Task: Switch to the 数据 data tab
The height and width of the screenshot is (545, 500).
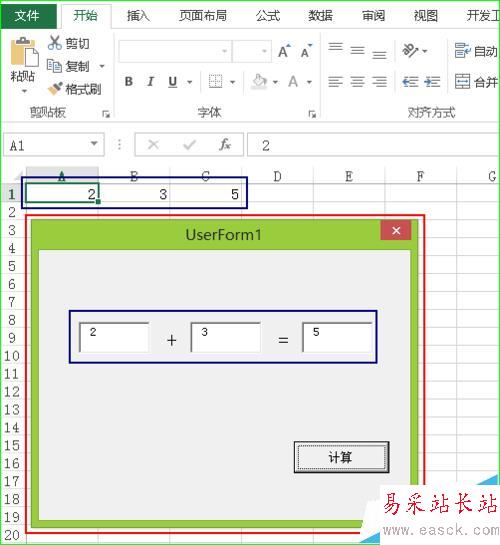Action: tap(320, 16)
